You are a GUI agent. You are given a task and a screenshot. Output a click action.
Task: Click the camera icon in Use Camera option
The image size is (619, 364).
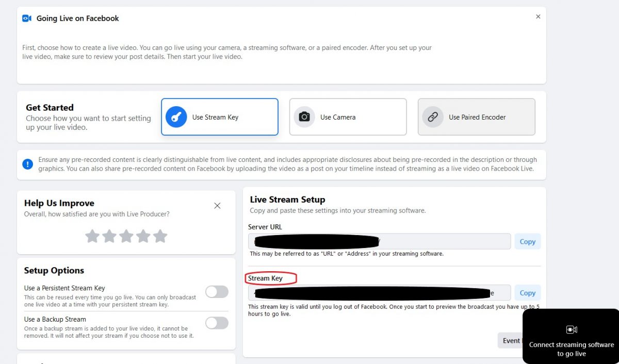304,117
